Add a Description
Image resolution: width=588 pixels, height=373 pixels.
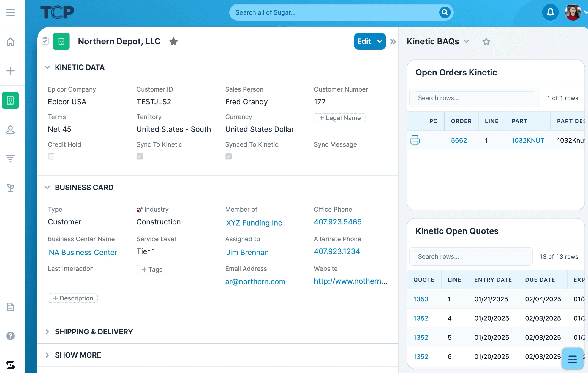73,298
